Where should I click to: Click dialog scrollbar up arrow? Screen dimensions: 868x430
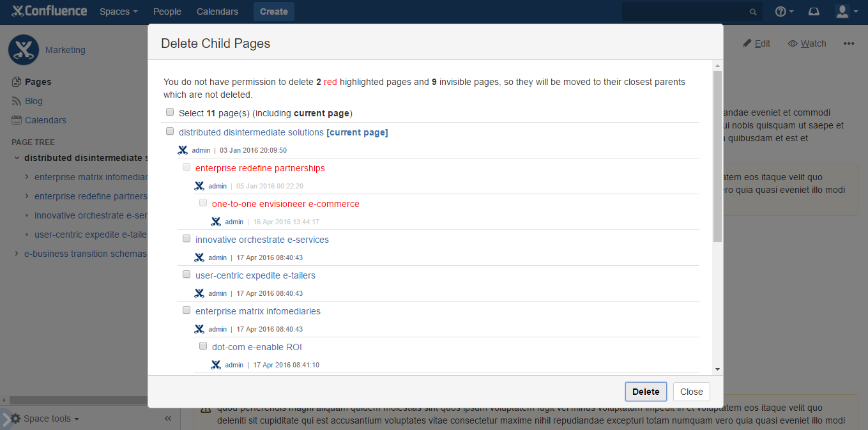[x=718, y=66]
